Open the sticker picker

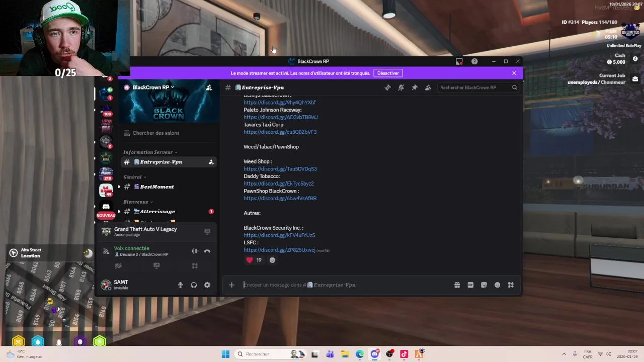pos(484,285)
